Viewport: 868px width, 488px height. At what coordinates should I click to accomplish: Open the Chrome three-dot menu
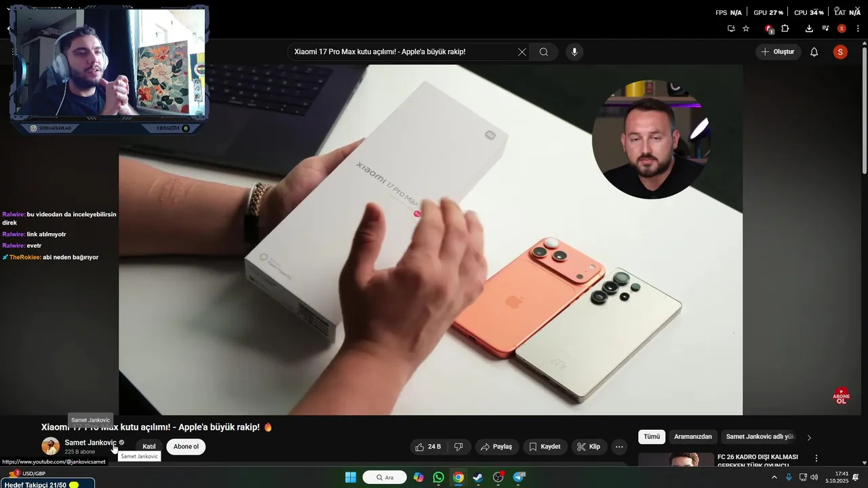858,28
